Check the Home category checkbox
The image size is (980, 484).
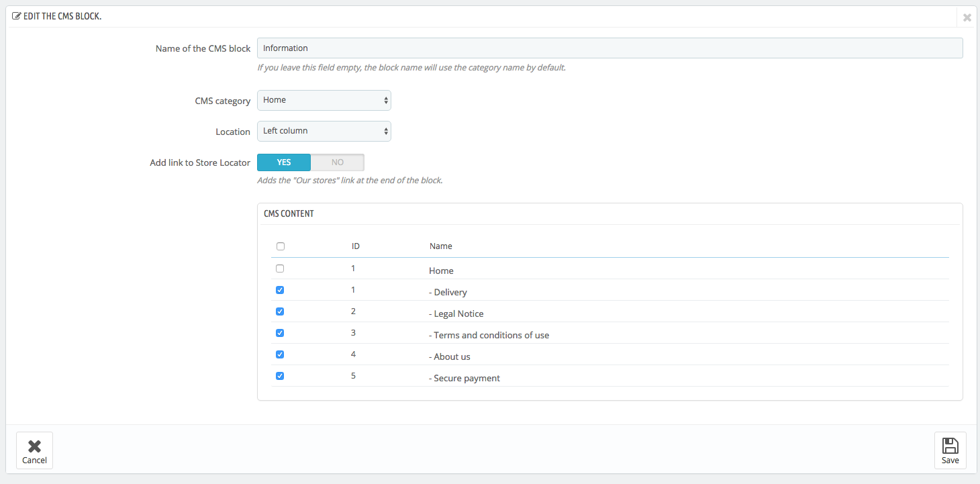click(x=280, y=269)
